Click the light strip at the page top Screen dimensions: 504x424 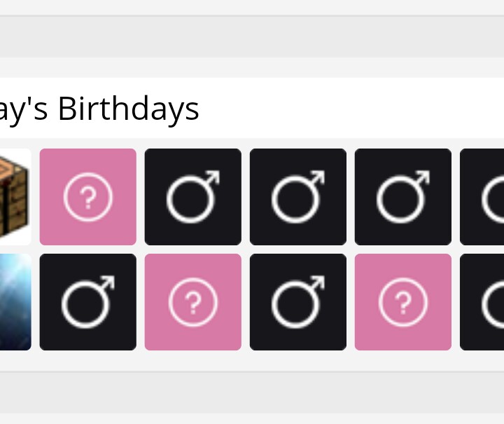pyautogui.click(x=252, y=7)
